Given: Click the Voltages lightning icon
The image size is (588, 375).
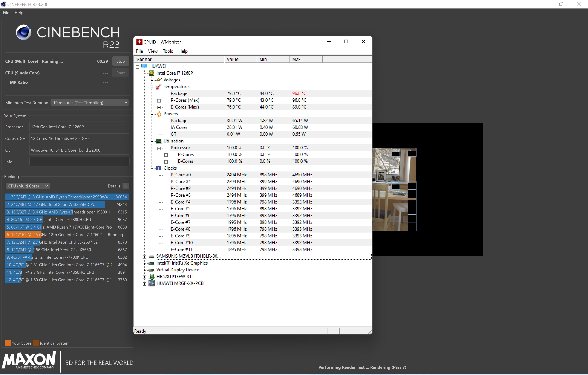Looking at the screenshot, I should (159, 80).
